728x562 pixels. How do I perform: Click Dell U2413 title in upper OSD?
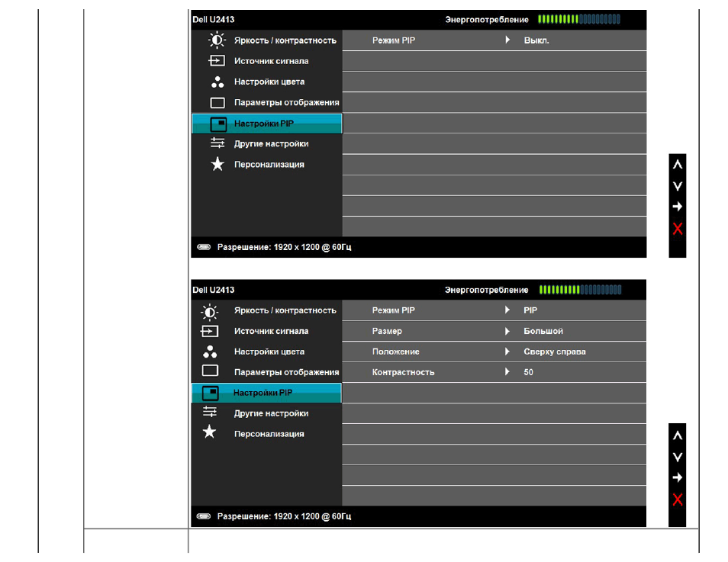pyautogui.click(x=213, y=20)
